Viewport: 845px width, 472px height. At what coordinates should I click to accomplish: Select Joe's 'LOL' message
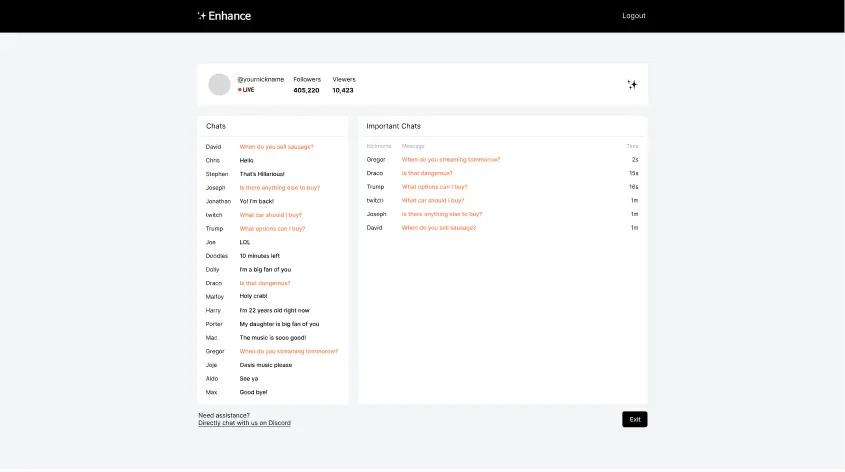[245, 242]
